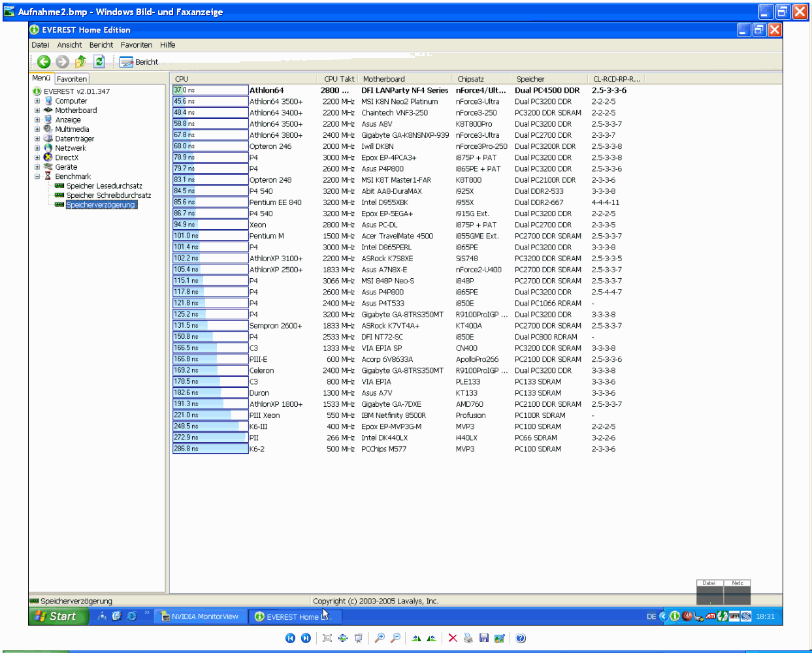Open the Hilfe menu

click(x=168, y=45)
